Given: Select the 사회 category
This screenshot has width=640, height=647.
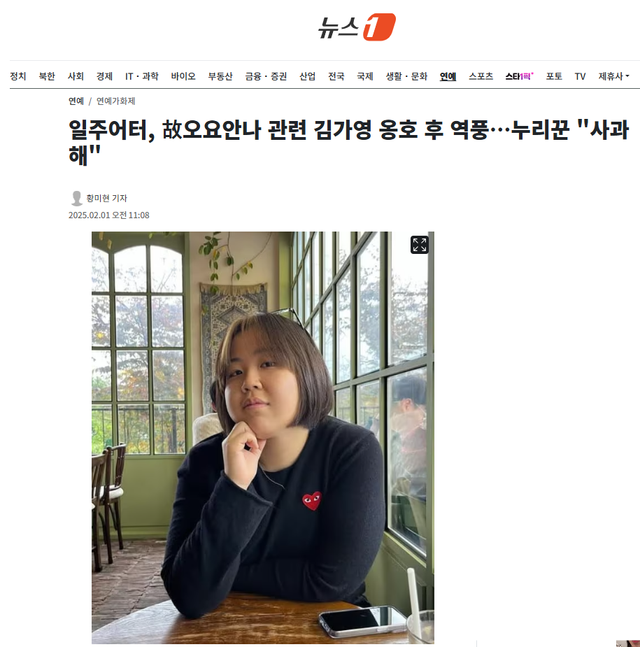Looking at the screenshot, I should click(x=76, y=76).
